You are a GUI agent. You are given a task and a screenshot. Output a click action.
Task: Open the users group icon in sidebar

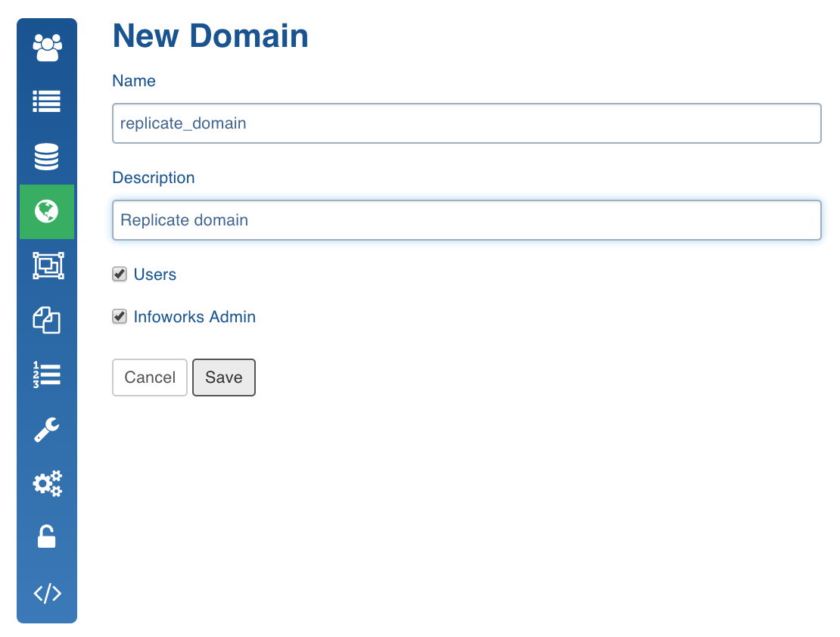coord(47,48)
